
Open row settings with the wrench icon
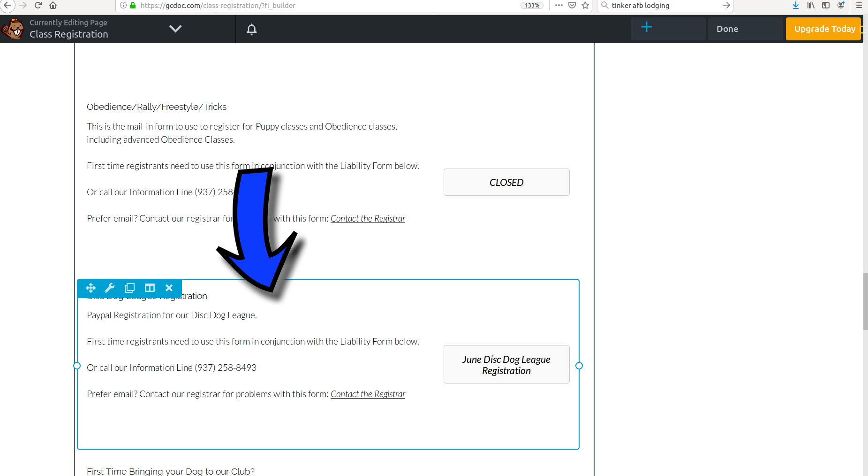(x=110, y=288)
